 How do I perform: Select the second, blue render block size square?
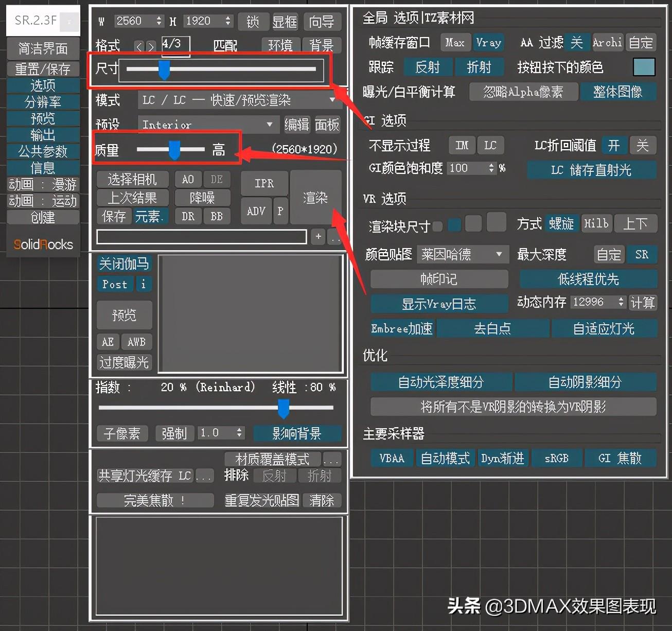tap(454, 225)
